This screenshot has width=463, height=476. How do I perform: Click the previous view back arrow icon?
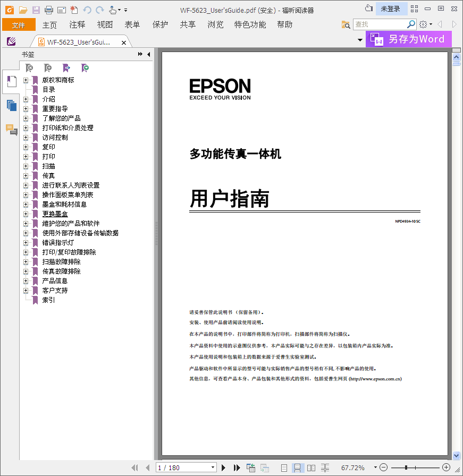pyautogui.click(x=440, y=24)
